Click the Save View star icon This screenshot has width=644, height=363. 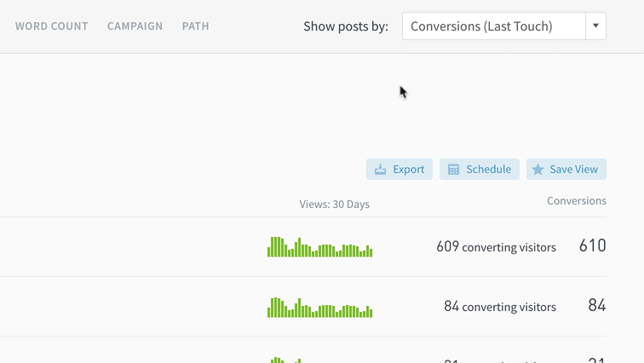538,170
